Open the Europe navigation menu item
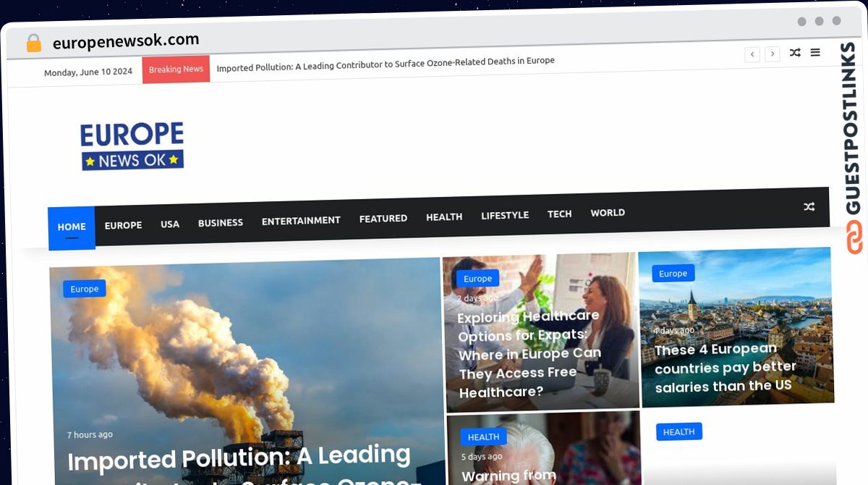 pos(123,225)
